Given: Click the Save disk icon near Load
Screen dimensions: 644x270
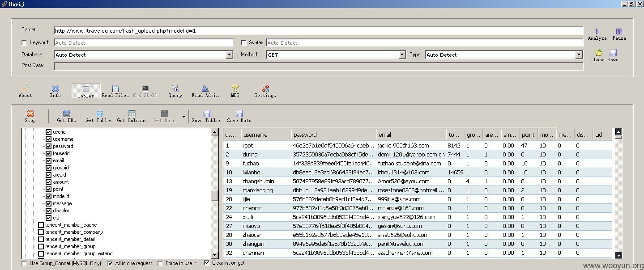Looking at the screenshot, I should click(x=613, y=53).
